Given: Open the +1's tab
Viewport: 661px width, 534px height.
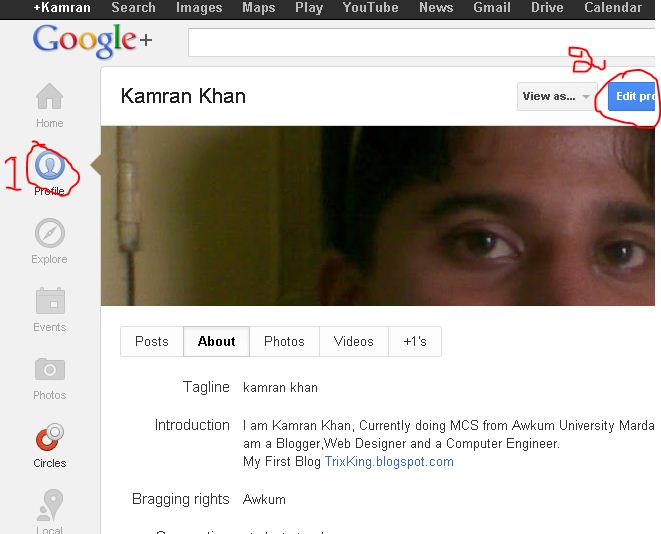Looking at the screenshot, I should pos(415,341).
